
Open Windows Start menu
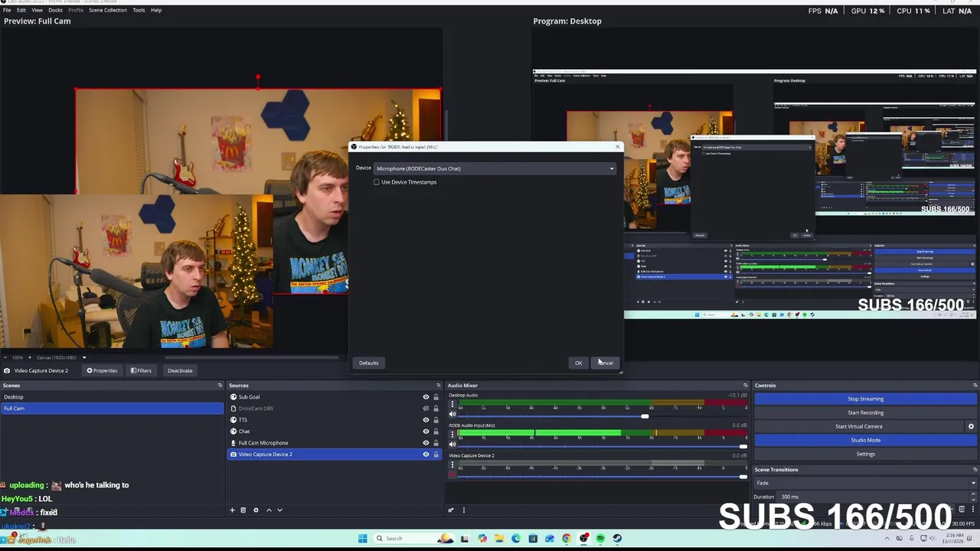tap(362, 539)
